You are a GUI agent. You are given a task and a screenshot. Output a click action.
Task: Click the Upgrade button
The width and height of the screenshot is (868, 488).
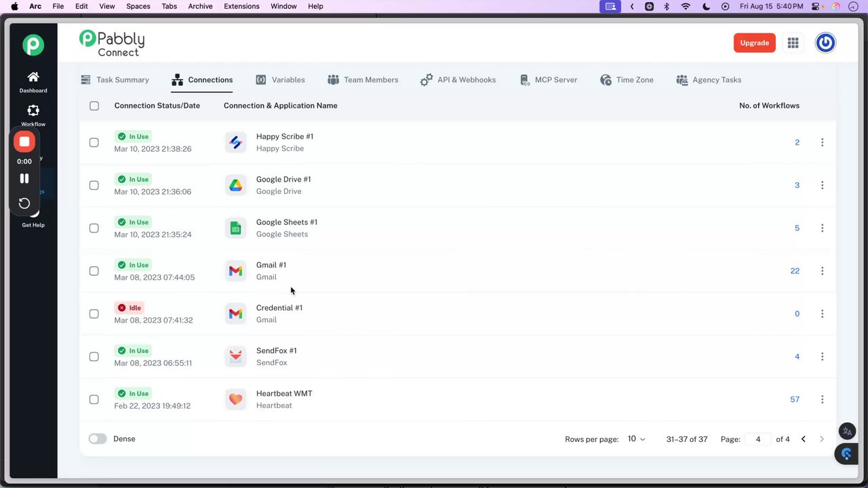pos(754,43)
